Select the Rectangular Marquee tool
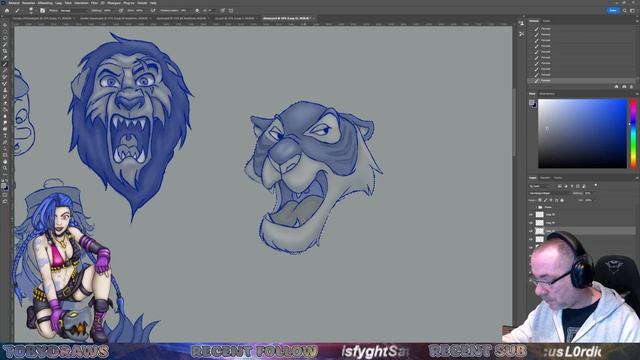The width and height of the screenshot is (640, 360). pyautogui.click(x=5, y=32)
